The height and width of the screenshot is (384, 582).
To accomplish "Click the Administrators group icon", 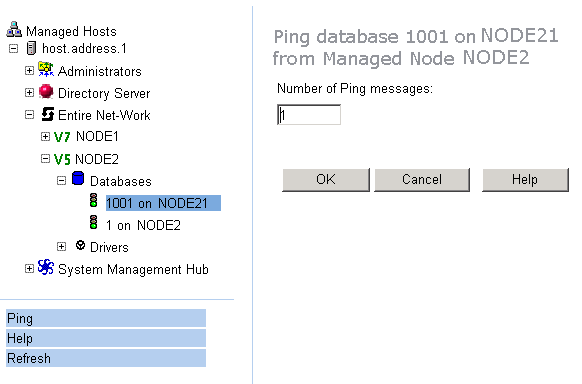I will pos(46,70).
